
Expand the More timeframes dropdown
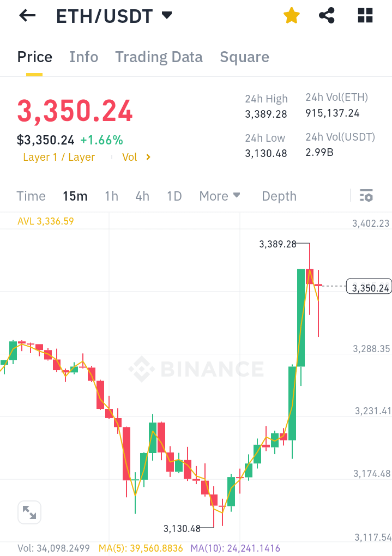220,196
